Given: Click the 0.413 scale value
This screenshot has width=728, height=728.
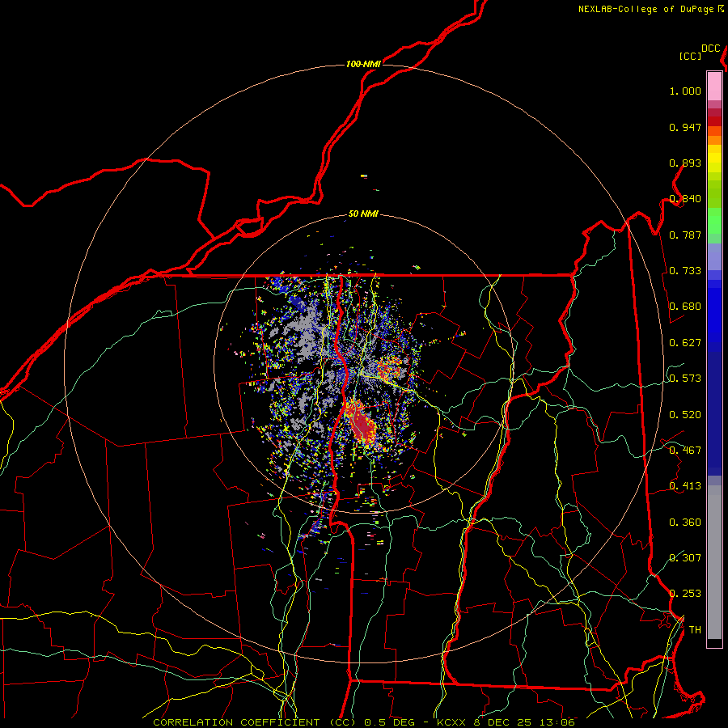Looking at the screenshot, I should 685,486.
